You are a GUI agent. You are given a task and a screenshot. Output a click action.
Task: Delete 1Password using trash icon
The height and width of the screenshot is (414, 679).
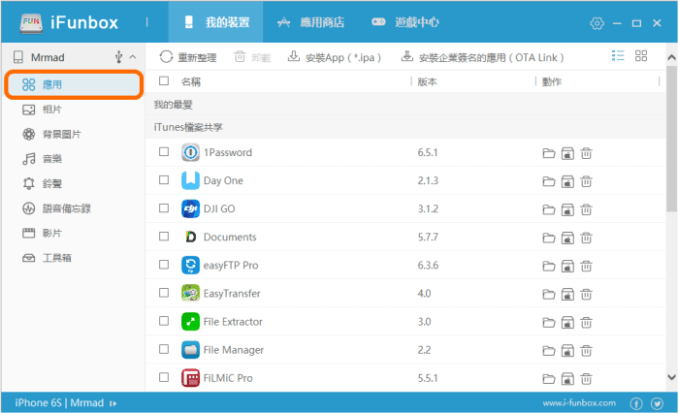pos(586,153)
